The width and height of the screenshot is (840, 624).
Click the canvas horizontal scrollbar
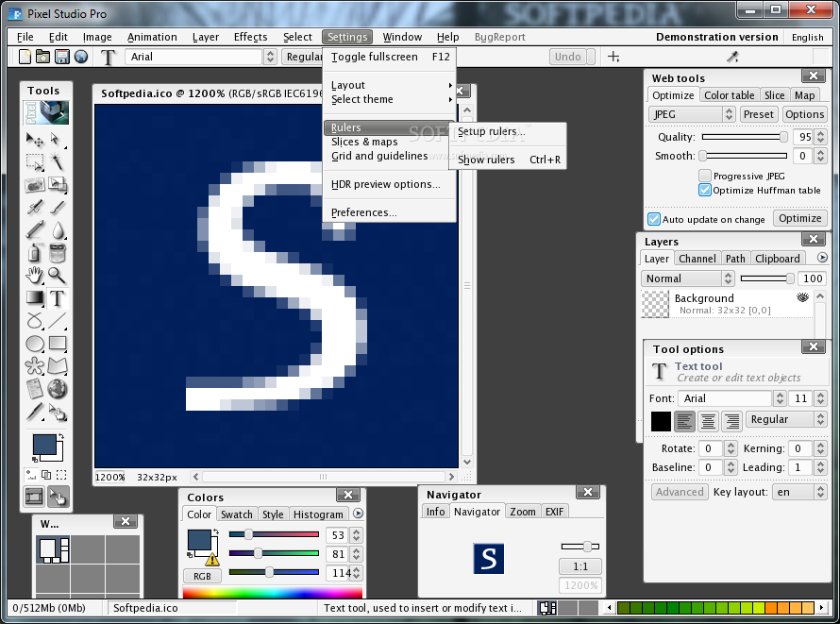coord(324,477)
